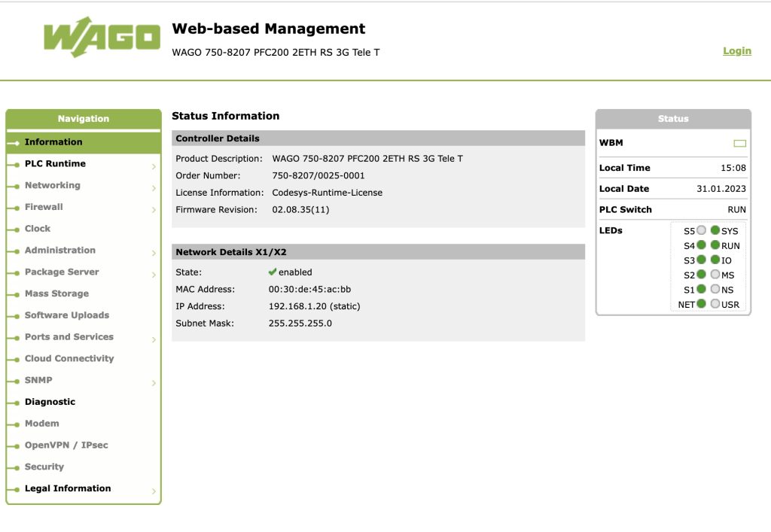Click the Web-based Management title
This screenshot has height=532, width=771.
click(x=269, y=29)
